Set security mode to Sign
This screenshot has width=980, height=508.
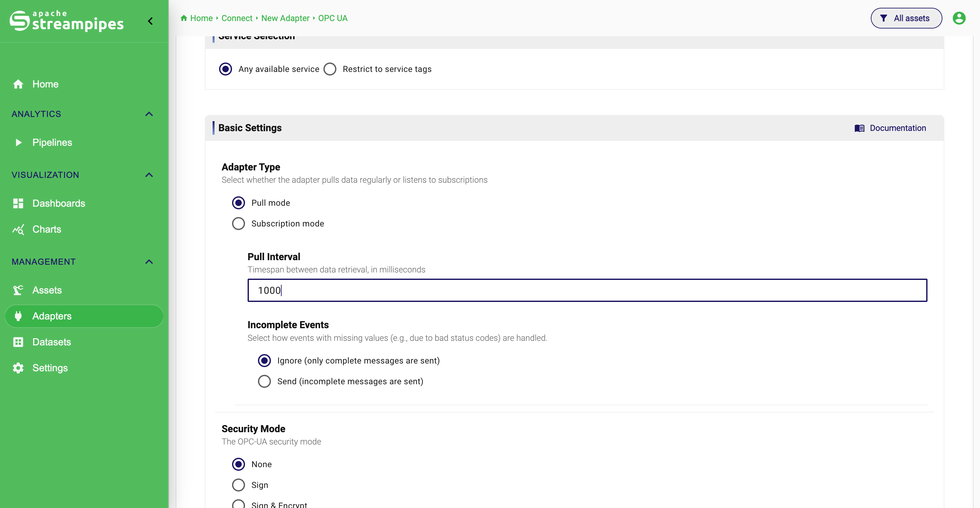pyautogui.click(x=238, y=485)
